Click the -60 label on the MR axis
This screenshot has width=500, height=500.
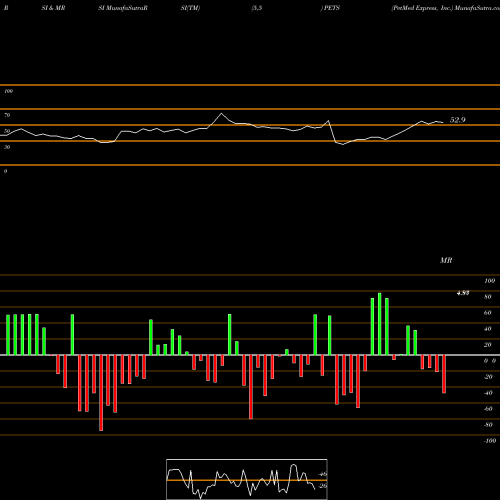pyautogui.click(x=488, y=409)
